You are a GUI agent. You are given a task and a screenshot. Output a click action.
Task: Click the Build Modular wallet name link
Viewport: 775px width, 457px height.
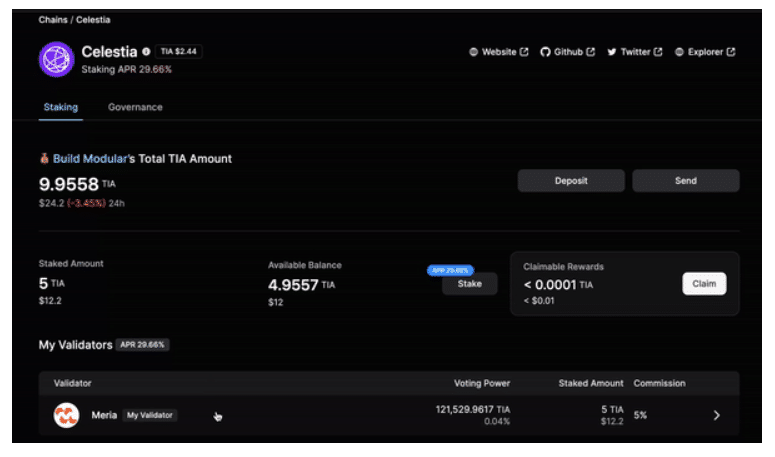point(90,159)
